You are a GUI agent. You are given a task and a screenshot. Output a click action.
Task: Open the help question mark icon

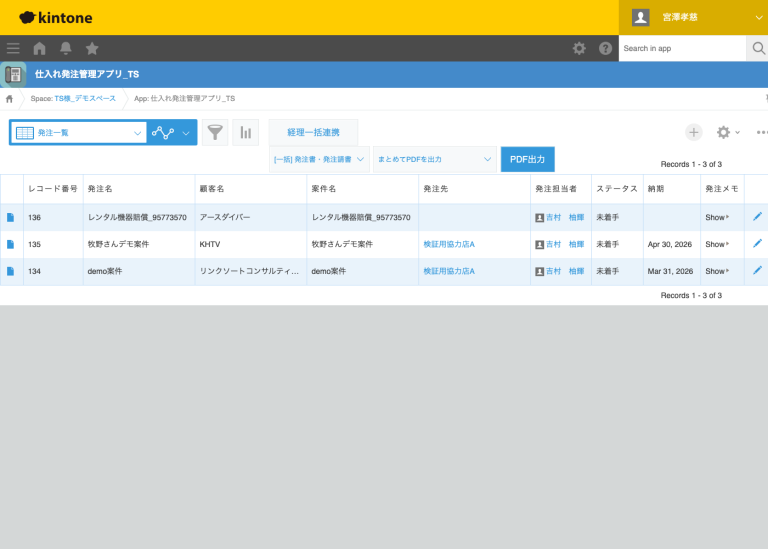pyautogui.click(x=605, y=48)
